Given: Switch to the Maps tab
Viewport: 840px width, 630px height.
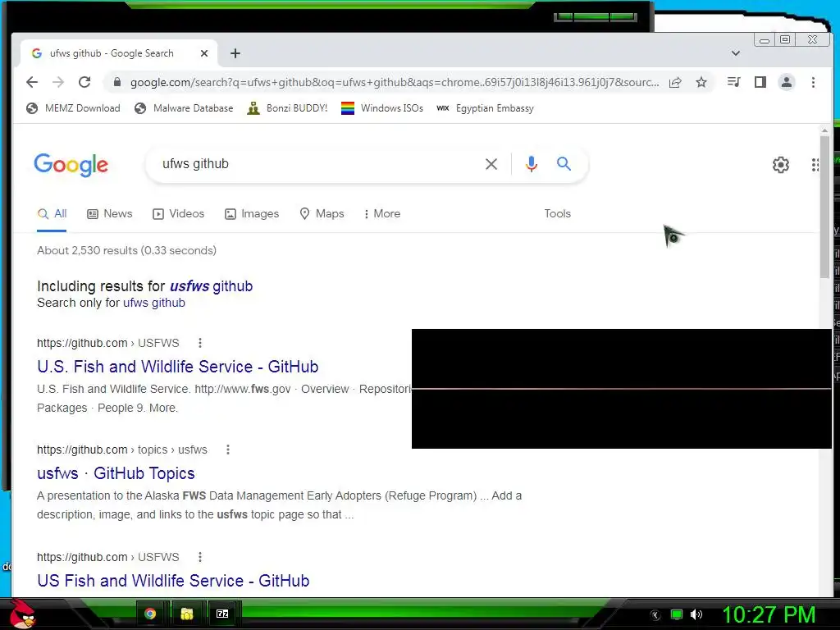Looking at the screenshot, I should (x=322, y=214).
